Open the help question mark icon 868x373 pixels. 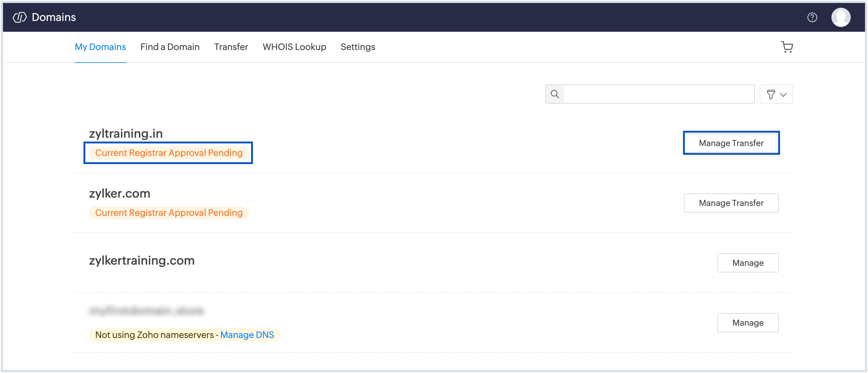pyautogui.click(x=812, y=17)
